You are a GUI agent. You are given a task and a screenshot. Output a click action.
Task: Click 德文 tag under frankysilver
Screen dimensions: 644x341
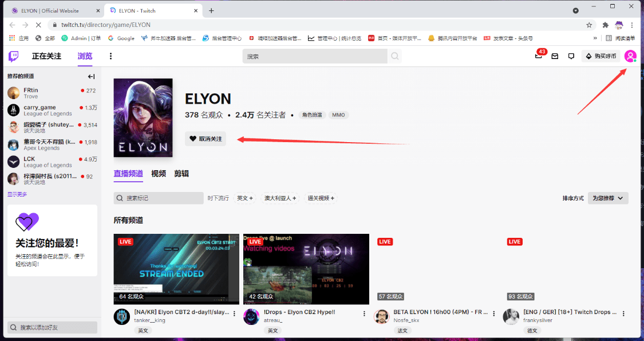532,331
